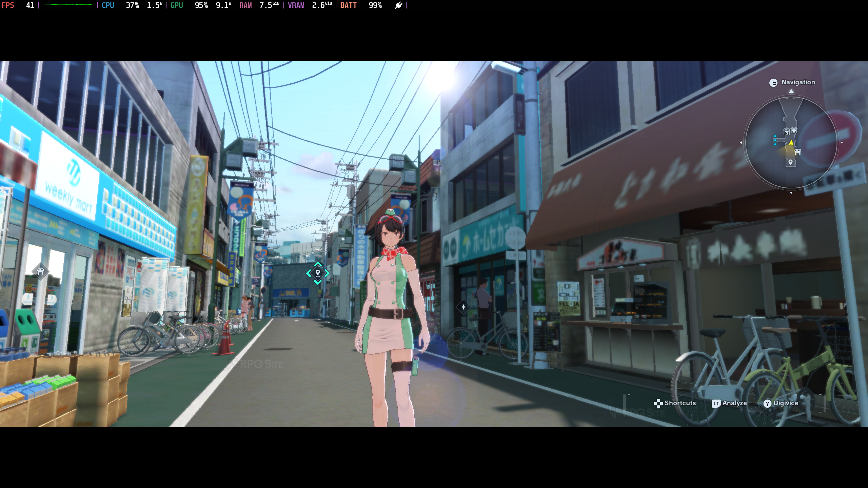Click the D-pad Shortcuts icon
The image size is (868, 488).
[x=658, y=403]
